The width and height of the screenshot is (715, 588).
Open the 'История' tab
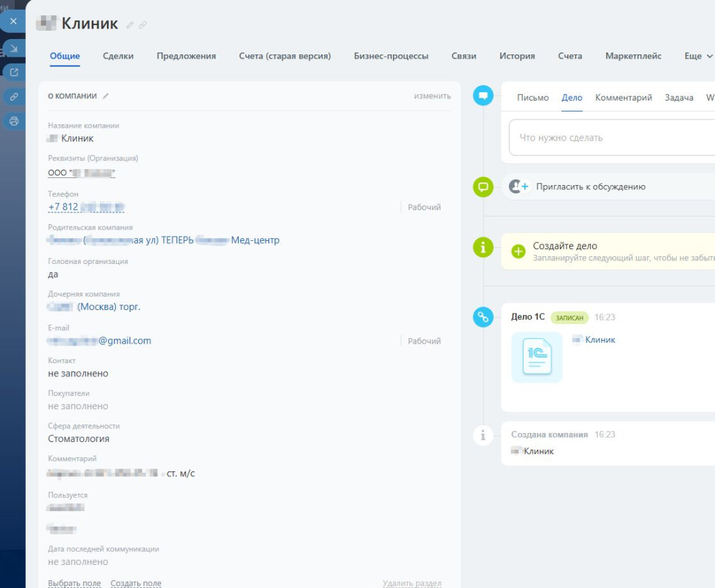coord(517,56)
